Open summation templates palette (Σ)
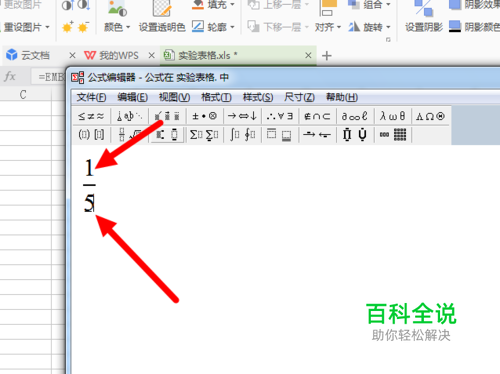The image size is (500, 374). click(x=204, y=135)
